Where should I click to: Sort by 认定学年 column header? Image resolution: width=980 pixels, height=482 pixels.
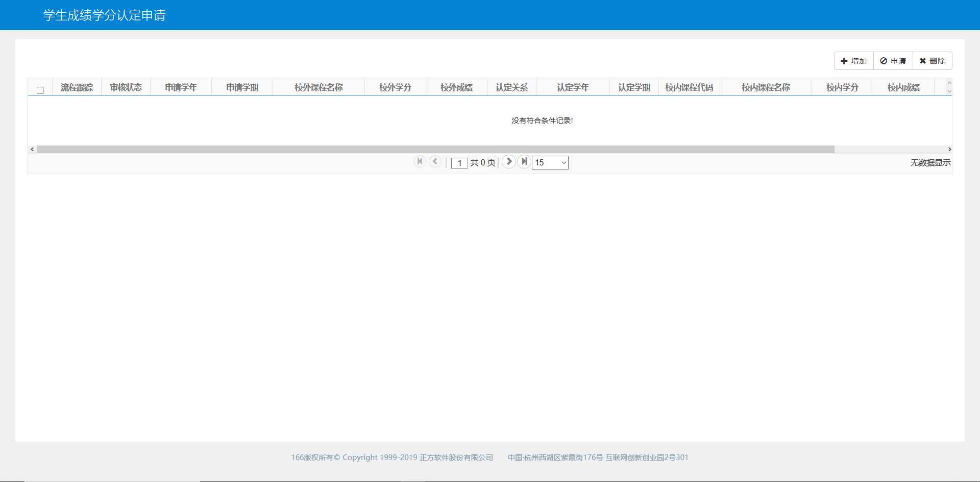573,87
